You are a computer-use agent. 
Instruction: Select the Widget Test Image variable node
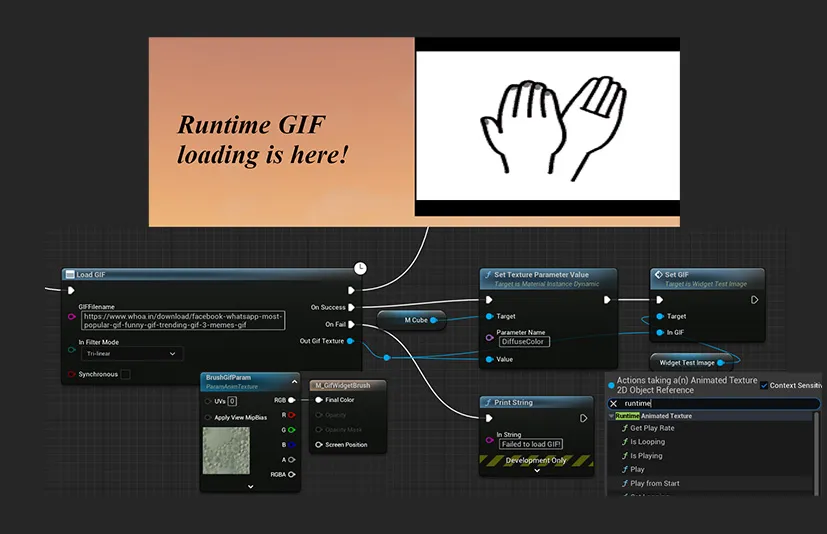pos(691,363)
